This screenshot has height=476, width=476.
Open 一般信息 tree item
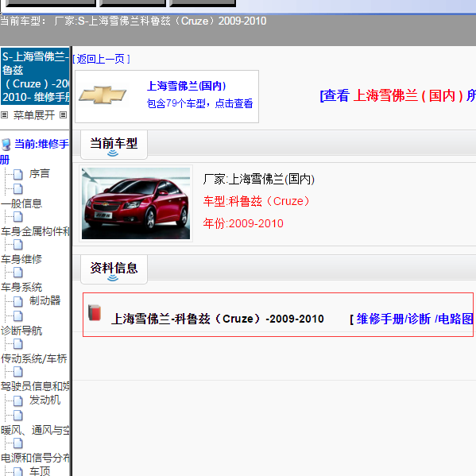21,203
